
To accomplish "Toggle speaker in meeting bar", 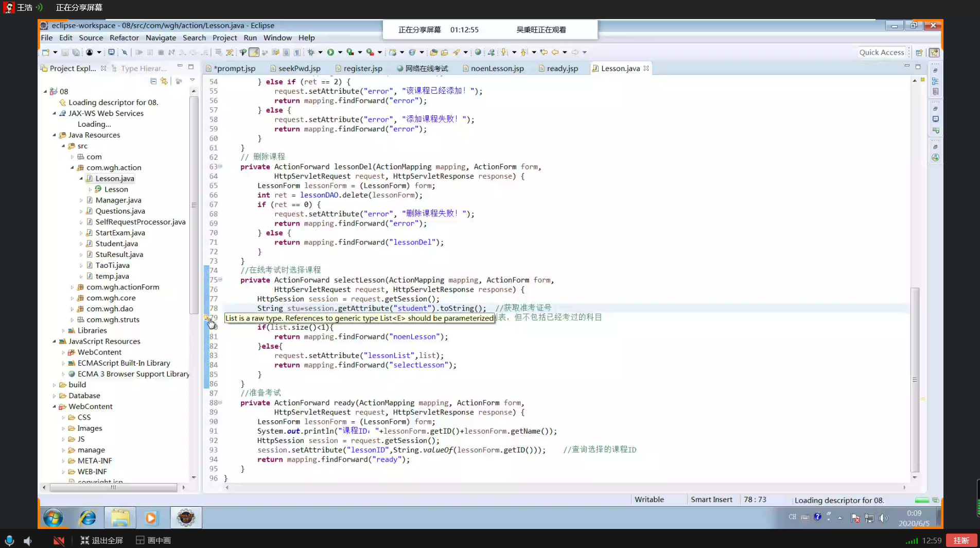I will pos(28,540).
